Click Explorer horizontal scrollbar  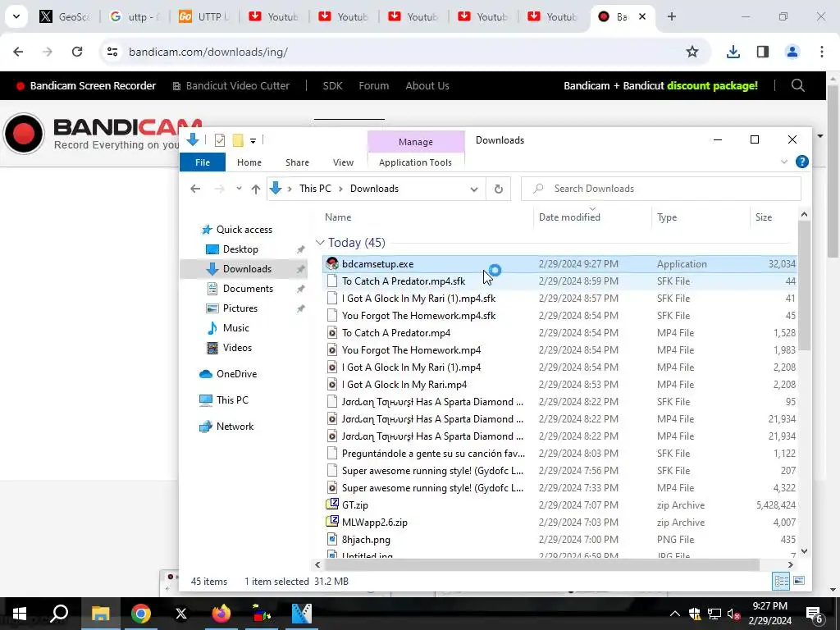tap(542, 564)
